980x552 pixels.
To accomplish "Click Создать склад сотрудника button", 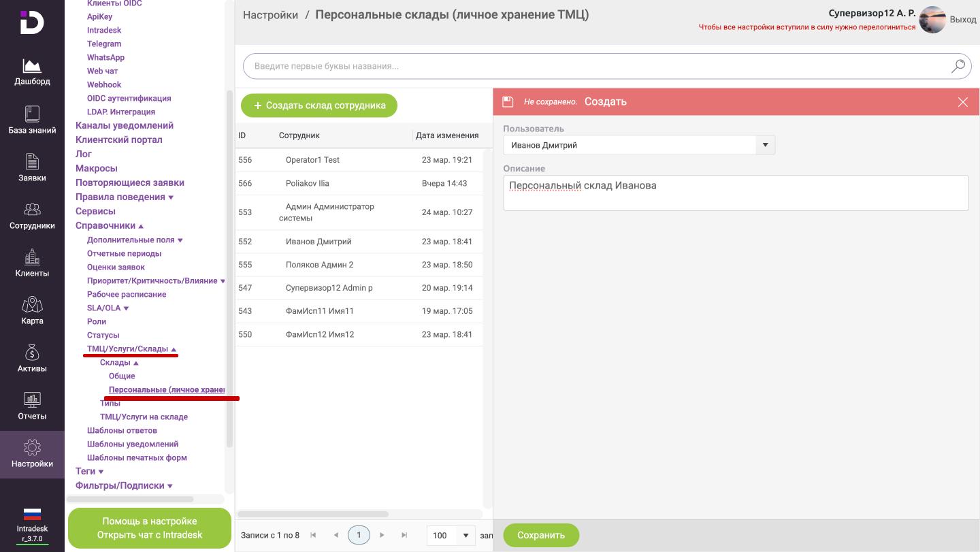I will tap(319, 105).
